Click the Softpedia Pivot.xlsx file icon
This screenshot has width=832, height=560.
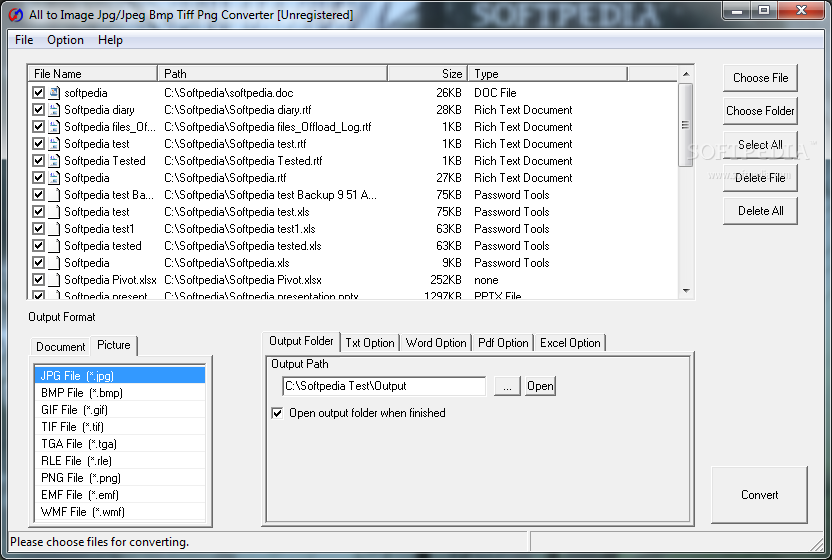click(x=54, y=280)
